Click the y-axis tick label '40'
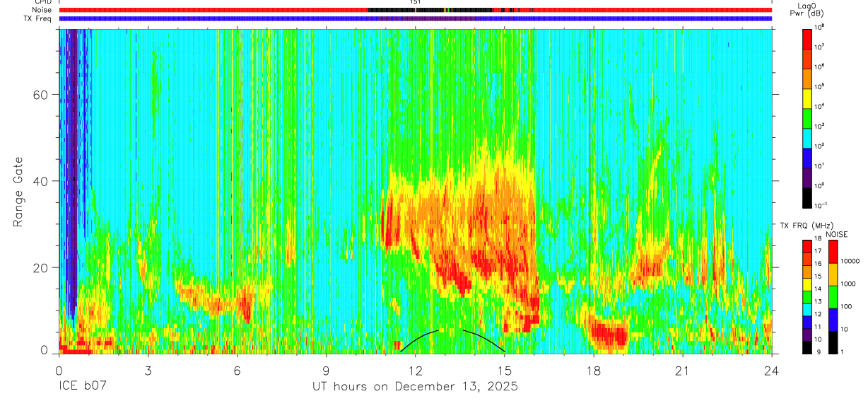This screenshot has height=401, width=868. coord(41,181)
